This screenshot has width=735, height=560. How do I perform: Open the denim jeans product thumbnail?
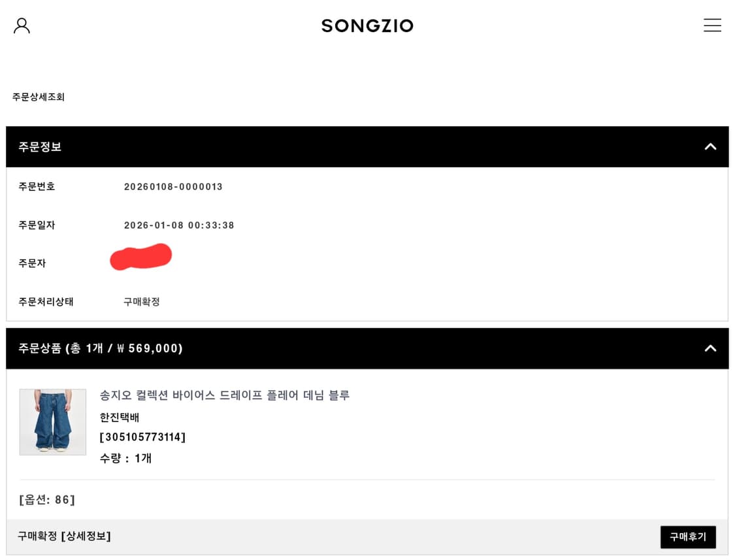(53, 422)
